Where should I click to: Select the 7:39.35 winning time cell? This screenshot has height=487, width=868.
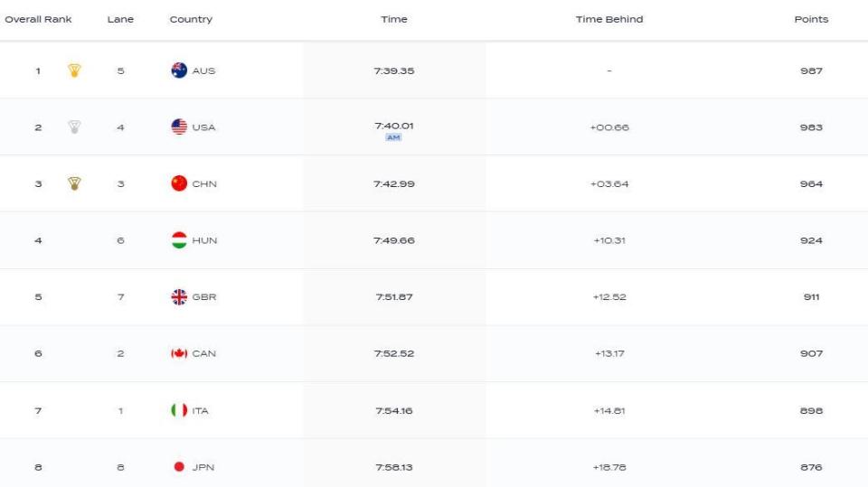(394, 70)
